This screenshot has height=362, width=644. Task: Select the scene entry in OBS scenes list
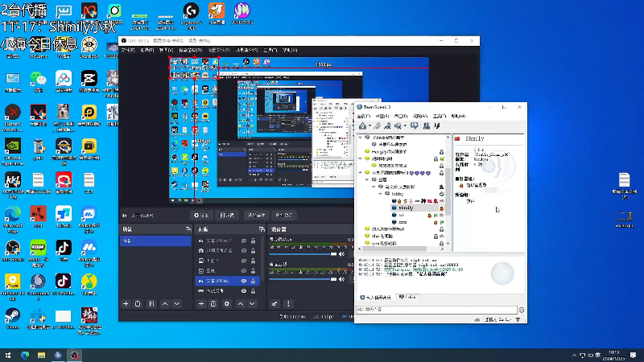[155, 241]
